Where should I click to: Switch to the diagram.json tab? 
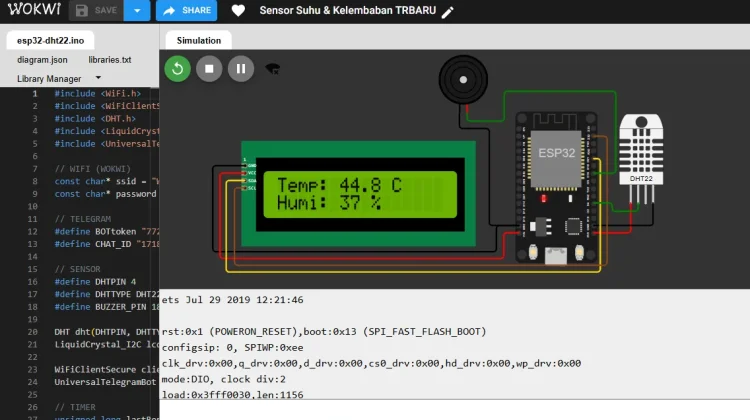click(42, 60)
